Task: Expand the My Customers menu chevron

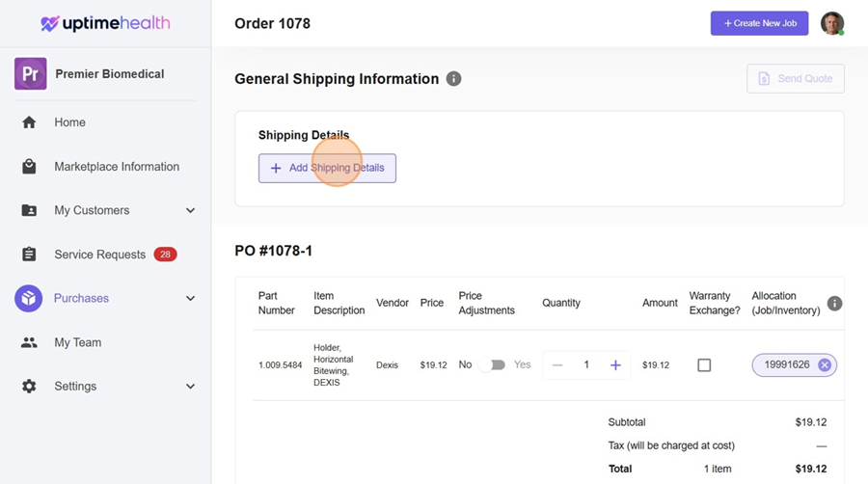Action: point(190,211)
